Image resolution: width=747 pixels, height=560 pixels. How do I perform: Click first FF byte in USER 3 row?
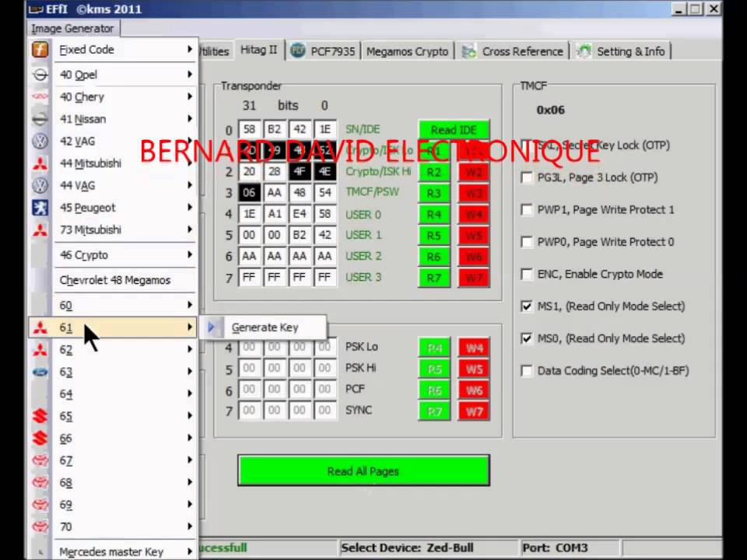click(250, 278)
